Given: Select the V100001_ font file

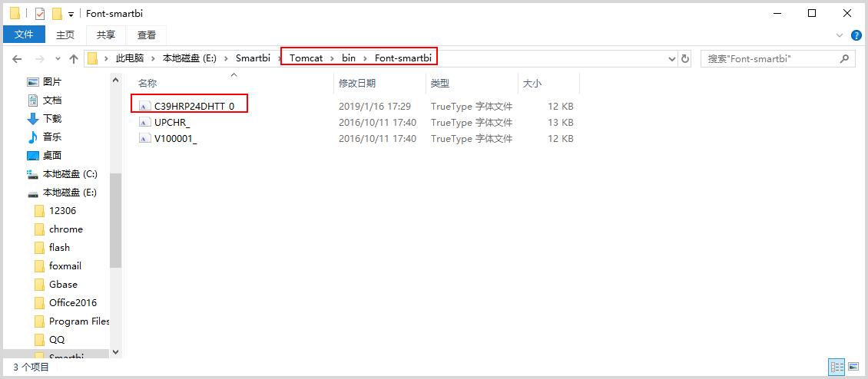Looking at the screenshot, I should [176, 138].
